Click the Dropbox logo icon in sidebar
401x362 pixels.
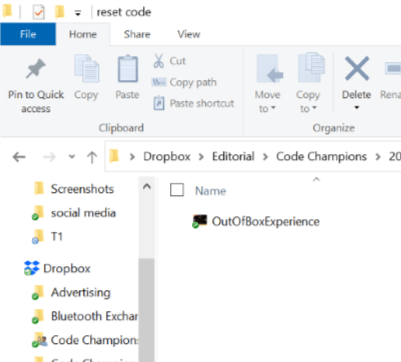tap(32, 268)
